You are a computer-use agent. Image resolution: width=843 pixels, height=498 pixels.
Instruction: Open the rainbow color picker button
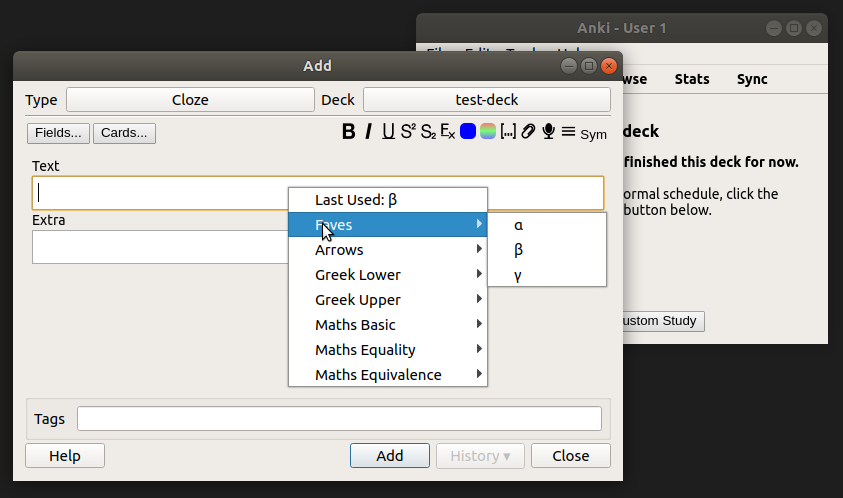click(x=488, y=131)
